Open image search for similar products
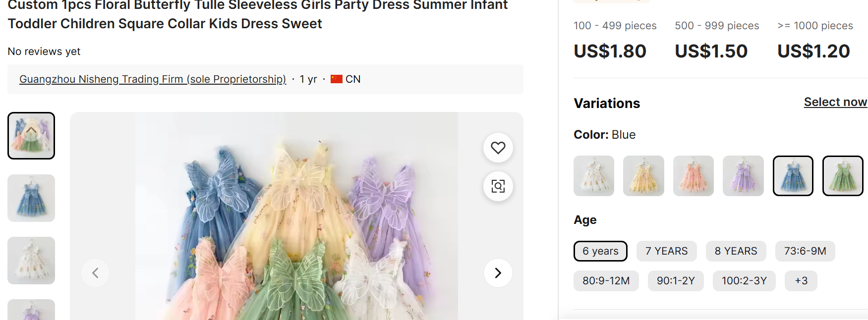Viewport: 868px width, 320px height. click(498, 186)
